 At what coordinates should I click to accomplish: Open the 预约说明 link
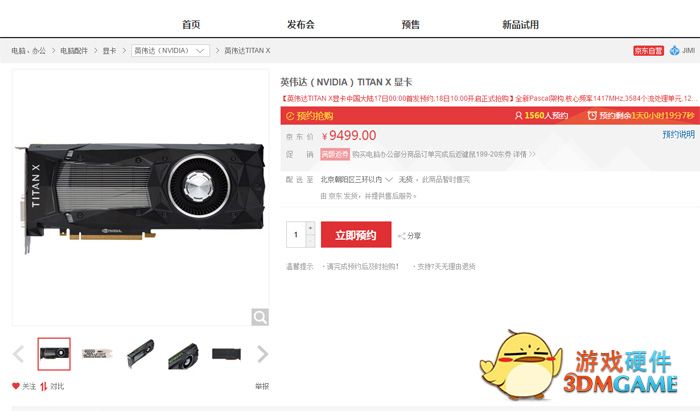[x=679, y=134]
